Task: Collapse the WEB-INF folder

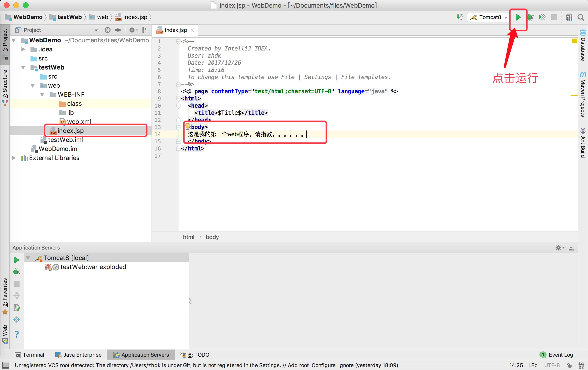Action: (x=42, y=95)
